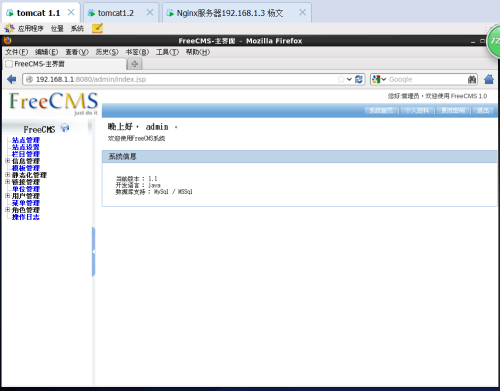
Task: Open the 站点设置 link
Action: coord(26,147)
